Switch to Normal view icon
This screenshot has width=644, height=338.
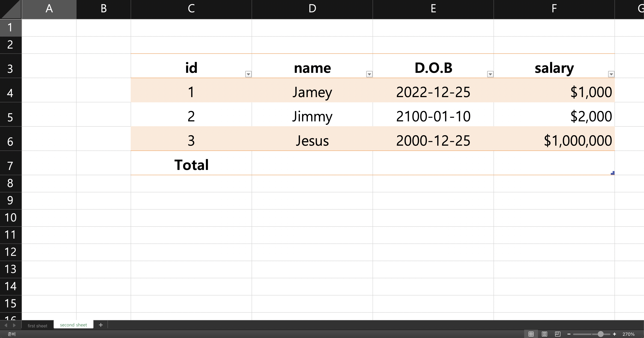[531, 334]
